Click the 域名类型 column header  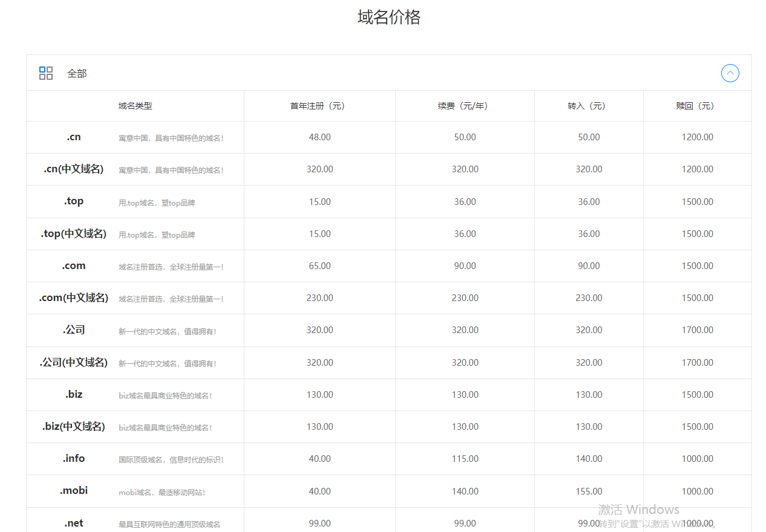pos(135,106)
